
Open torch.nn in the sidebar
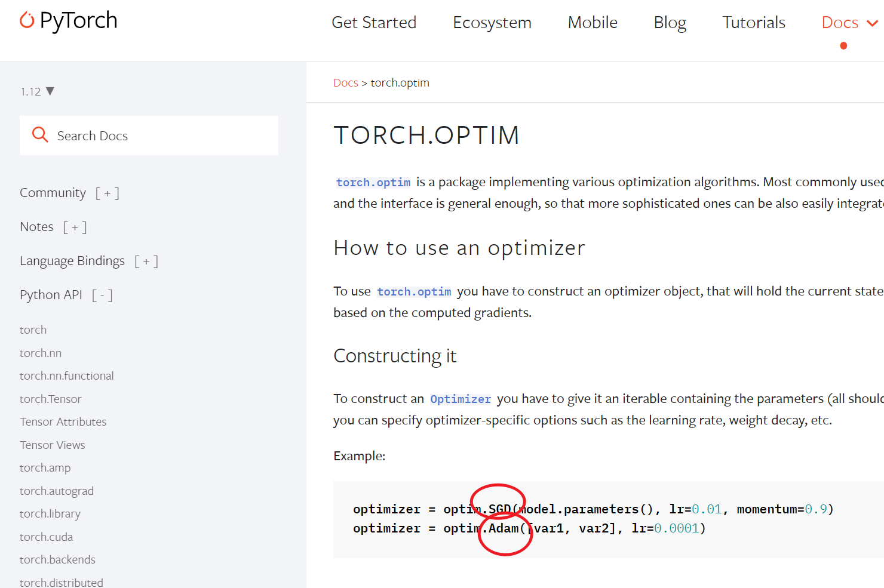point(41,353)
